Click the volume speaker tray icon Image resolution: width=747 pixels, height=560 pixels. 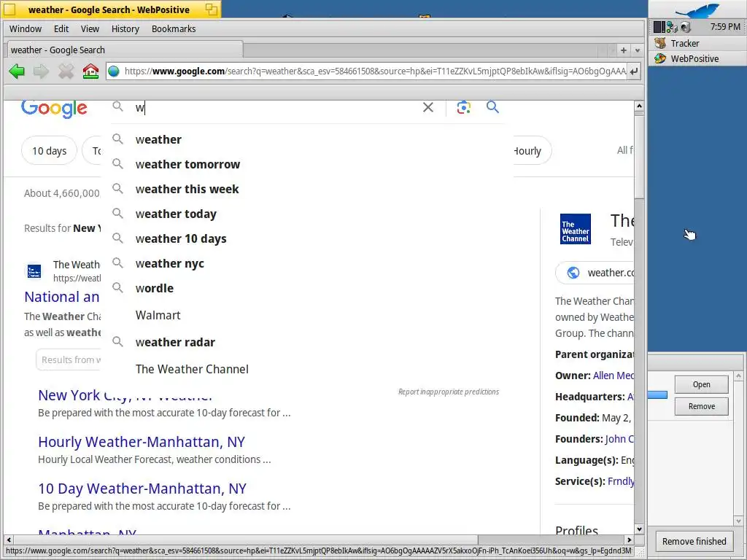[686, 27]
